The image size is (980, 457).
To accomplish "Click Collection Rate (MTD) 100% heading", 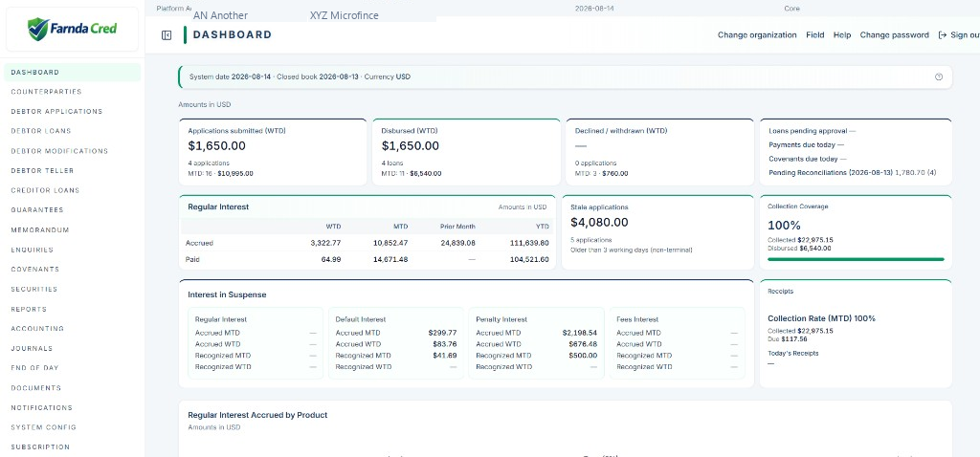I will [x=821, y=318].
